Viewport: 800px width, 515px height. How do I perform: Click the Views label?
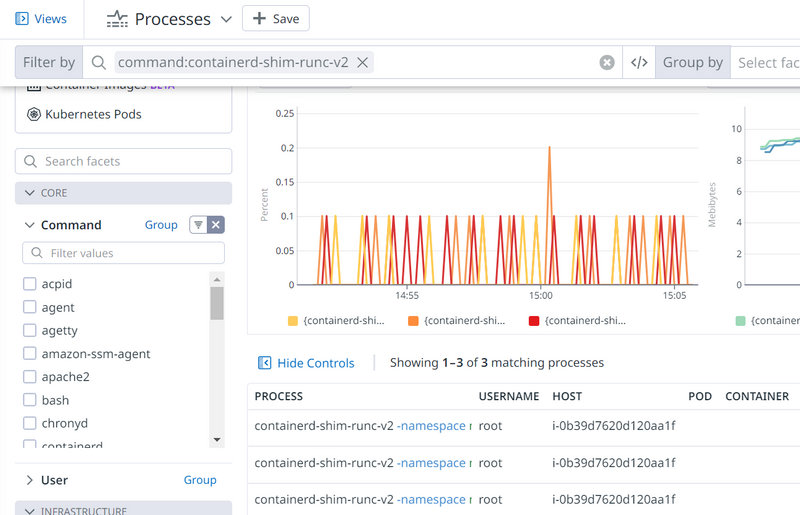[51, 19]
